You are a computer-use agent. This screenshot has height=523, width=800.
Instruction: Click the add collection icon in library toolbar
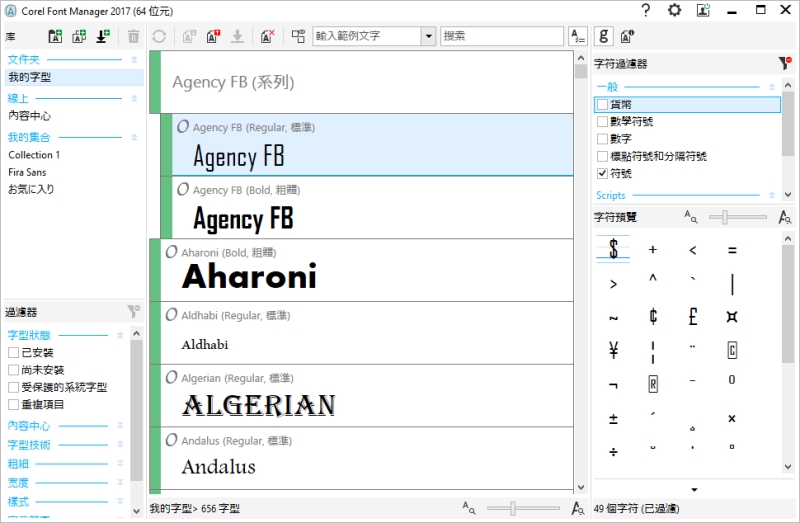pyautogui.click(x=79, y=36)
